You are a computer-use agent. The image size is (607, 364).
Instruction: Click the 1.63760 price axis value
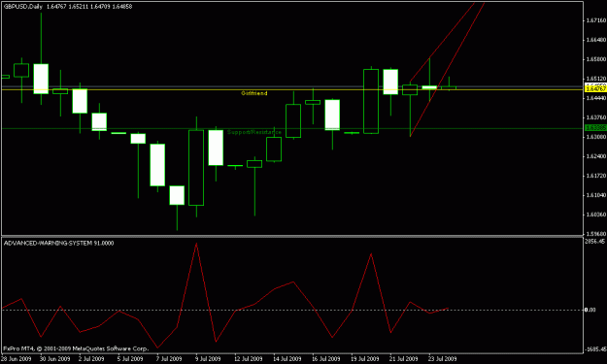coord(596,117)
